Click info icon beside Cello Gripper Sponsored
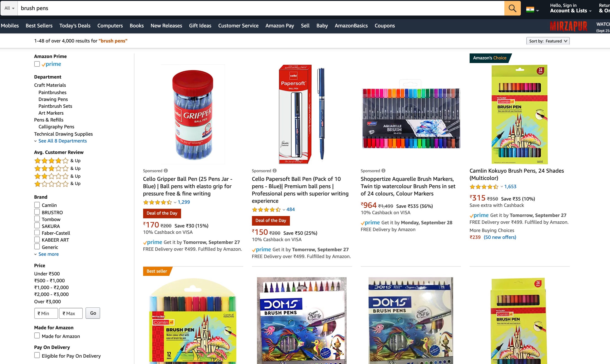 tap(166, 171)
